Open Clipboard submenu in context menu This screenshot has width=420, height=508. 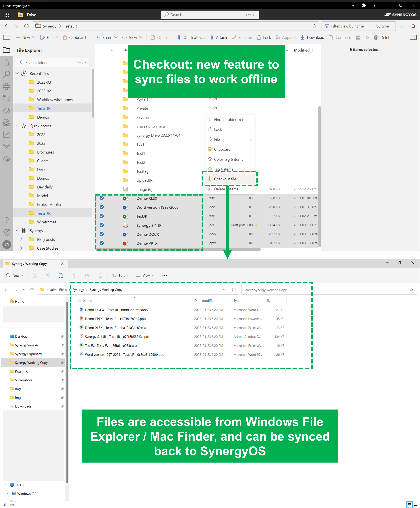230,149
